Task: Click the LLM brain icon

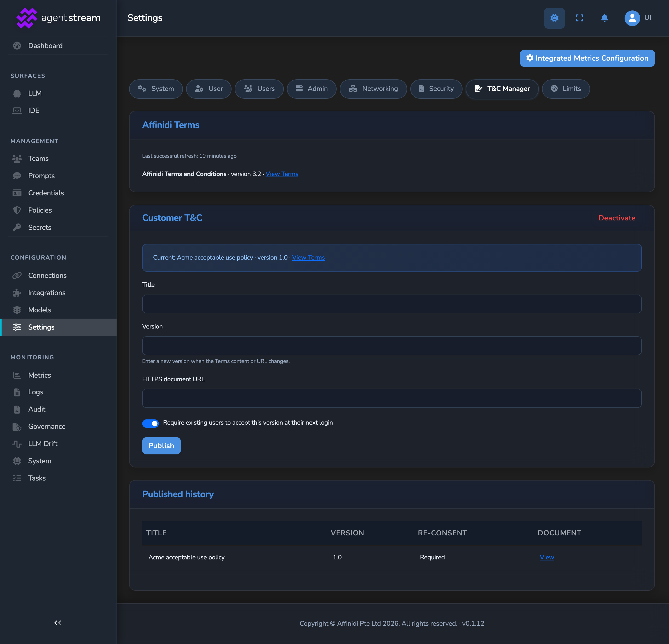Action: [x=17, y=93]
